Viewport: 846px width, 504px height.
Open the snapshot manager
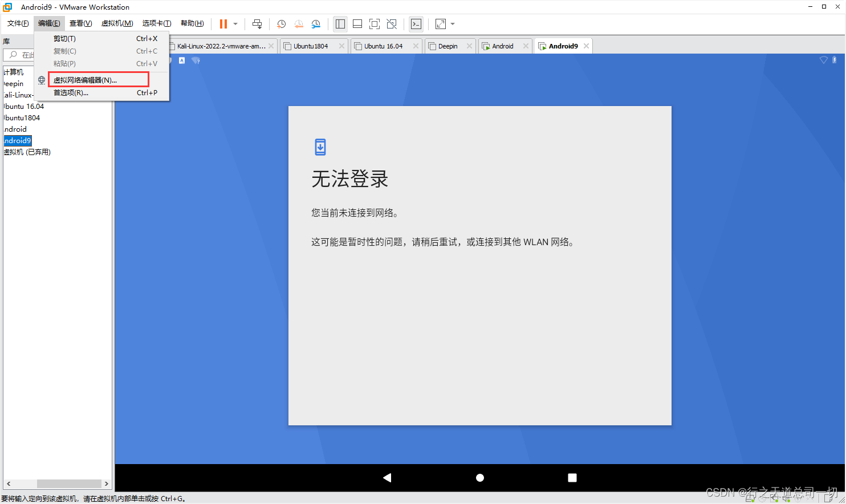(316, 24)
